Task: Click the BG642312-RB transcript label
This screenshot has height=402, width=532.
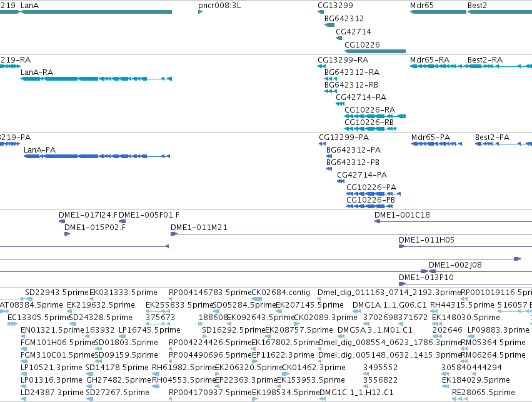Action: point(351,85)
